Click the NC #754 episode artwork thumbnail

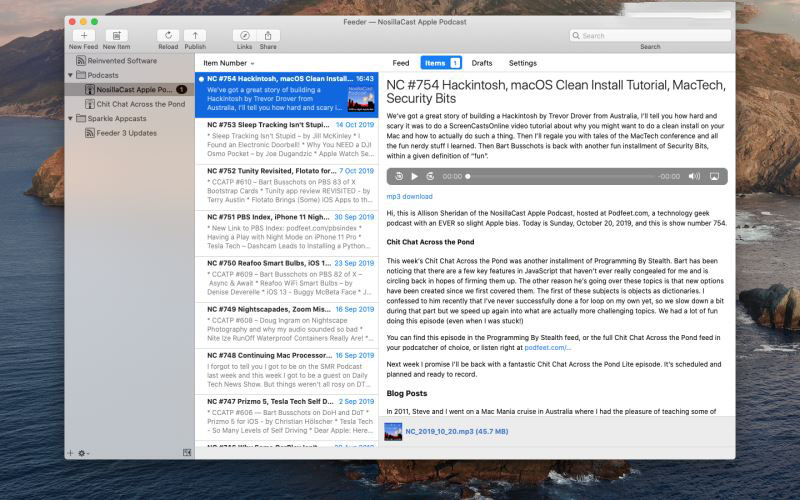tap(361, 99)
